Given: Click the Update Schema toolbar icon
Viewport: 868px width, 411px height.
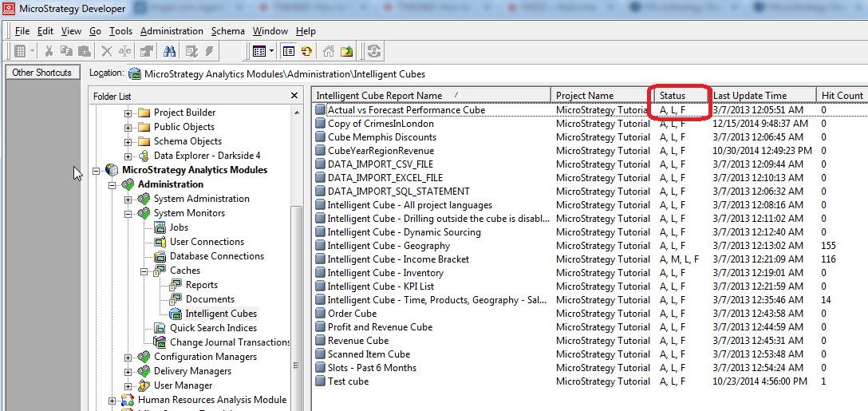Looking at the screenshot, I should click(x=375, y=51).
